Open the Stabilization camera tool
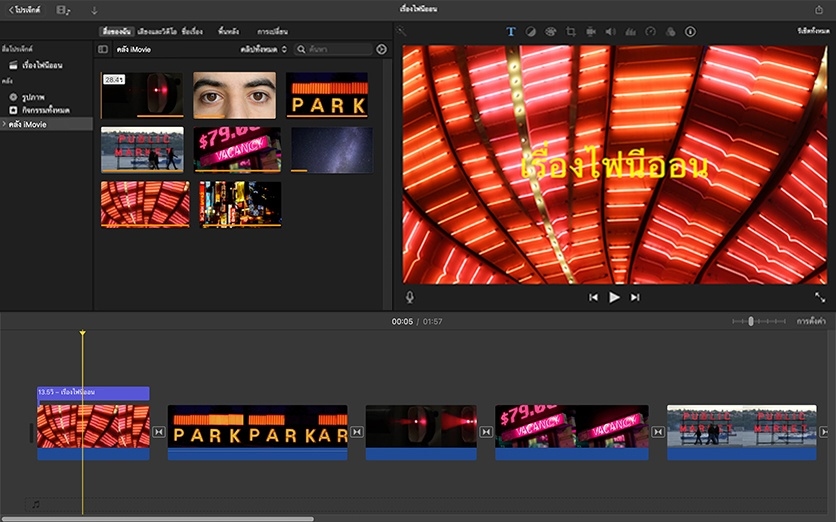 (590, 31)
